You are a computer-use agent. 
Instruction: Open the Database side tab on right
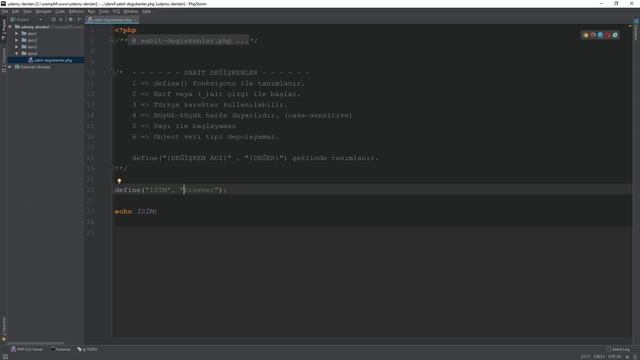pos(636,29)
